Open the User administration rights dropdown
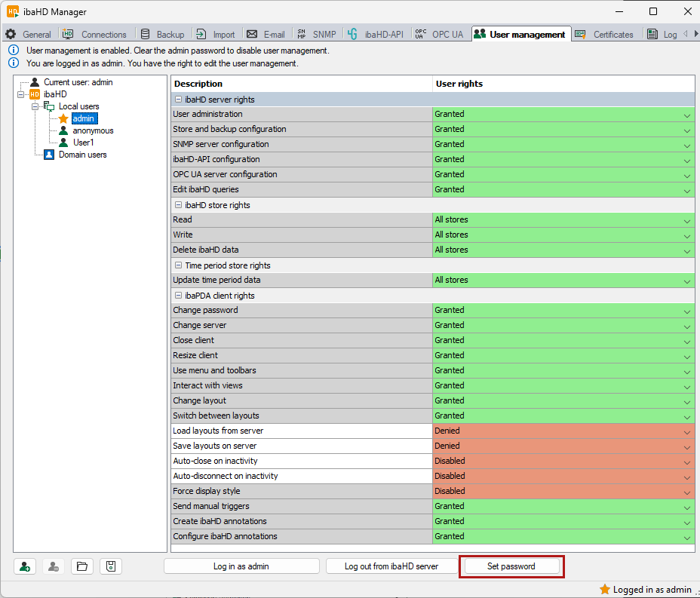Viewport: 700px width, 598px height. (x=686, y=115)
